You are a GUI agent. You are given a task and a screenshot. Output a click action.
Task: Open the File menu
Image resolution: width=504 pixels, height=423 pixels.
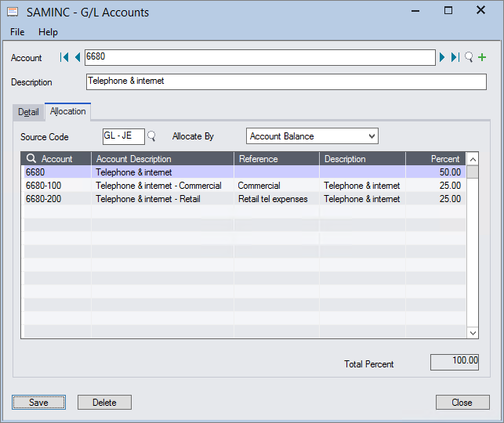[17, 32]
